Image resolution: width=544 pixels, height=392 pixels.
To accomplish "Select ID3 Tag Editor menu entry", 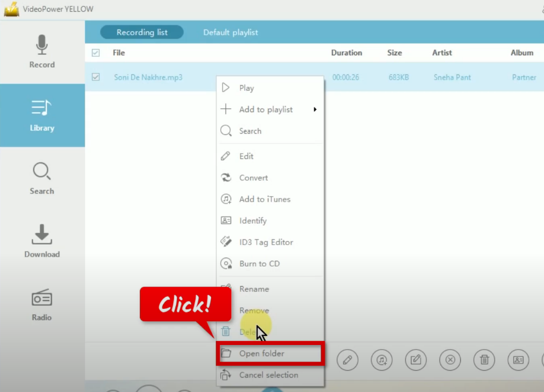I will coord(266,242).
